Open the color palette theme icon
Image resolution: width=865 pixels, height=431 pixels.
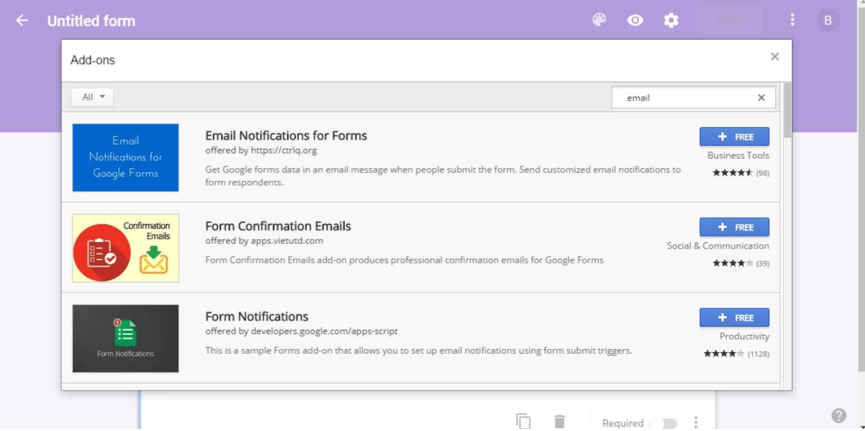coord(599,20)
